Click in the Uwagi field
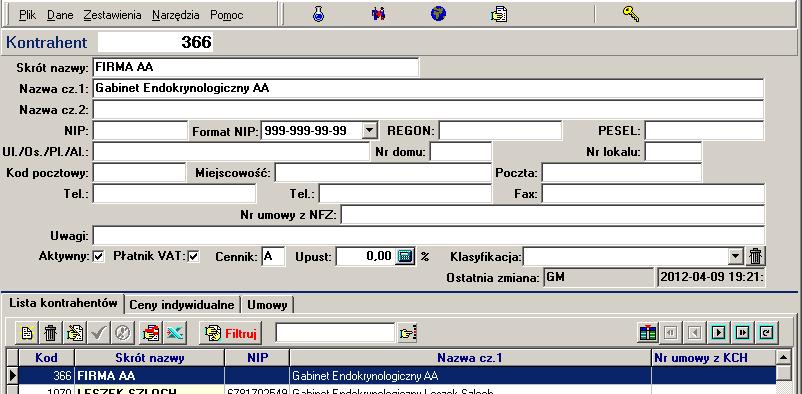 pos(429,236)
